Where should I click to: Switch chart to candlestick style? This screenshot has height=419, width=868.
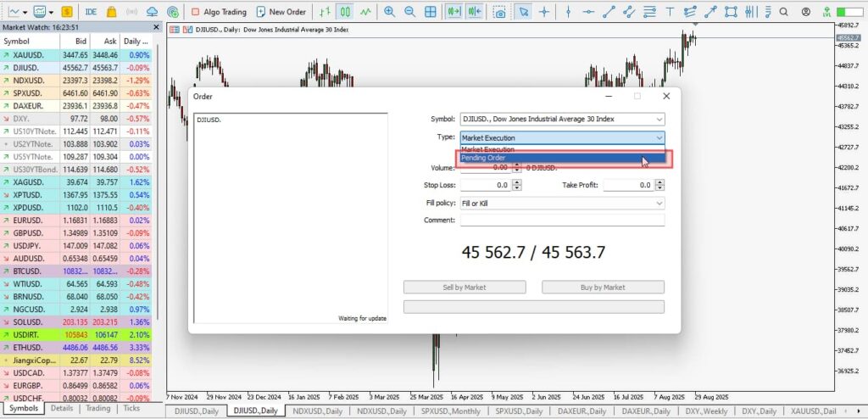[346, 12]
